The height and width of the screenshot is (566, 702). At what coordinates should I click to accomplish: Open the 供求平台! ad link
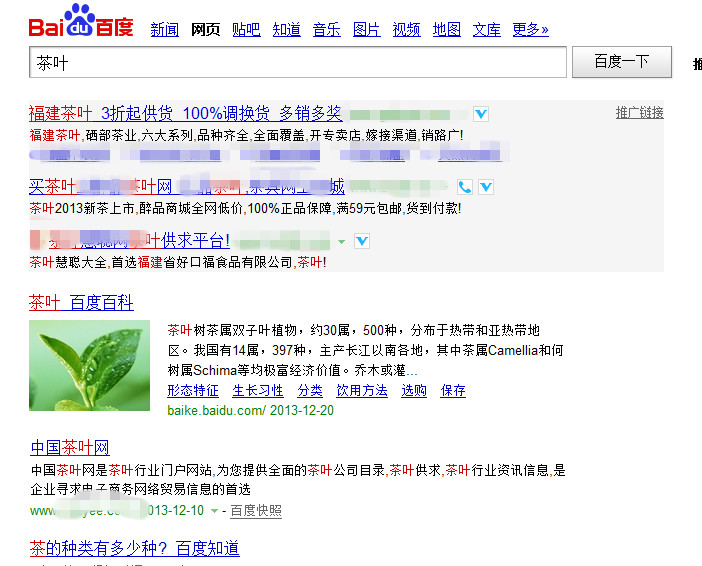(129, 241)
